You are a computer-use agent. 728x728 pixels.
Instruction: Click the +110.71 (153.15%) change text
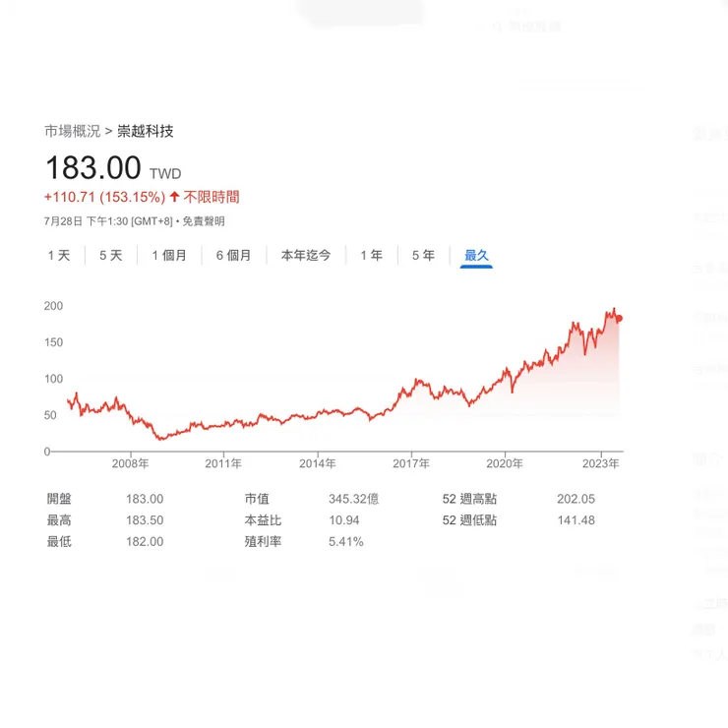pos(104,197)
